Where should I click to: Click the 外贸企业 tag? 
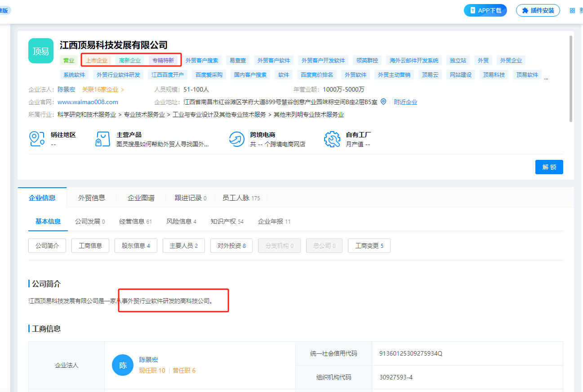511,61
